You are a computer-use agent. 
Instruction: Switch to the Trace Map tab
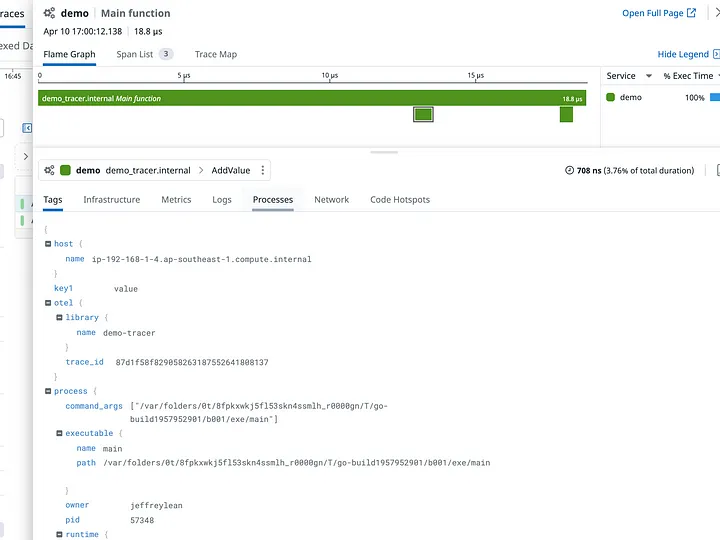[x=216, y=54]
